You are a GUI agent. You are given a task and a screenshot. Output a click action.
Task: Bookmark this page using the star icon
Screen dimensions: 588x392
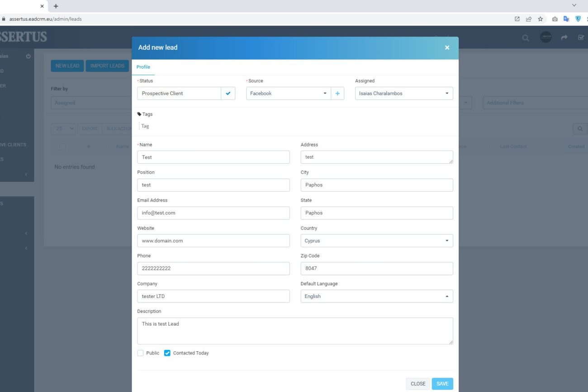click(x=540, y=19)
